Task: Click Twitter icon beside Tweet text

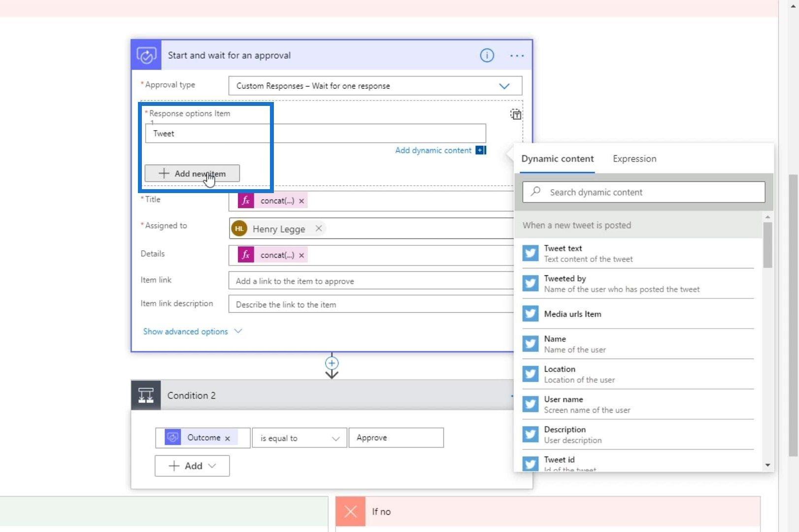Action: (531, 253)
